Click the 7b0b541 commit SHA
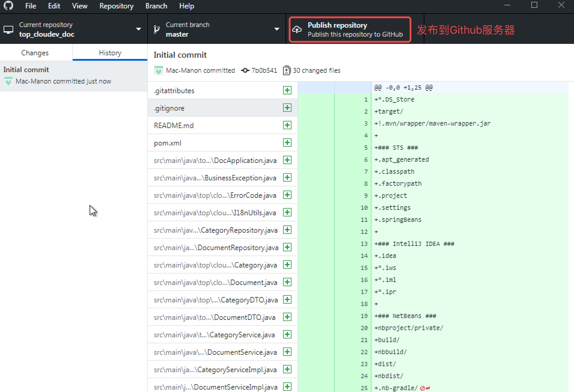 coord(264,70)
